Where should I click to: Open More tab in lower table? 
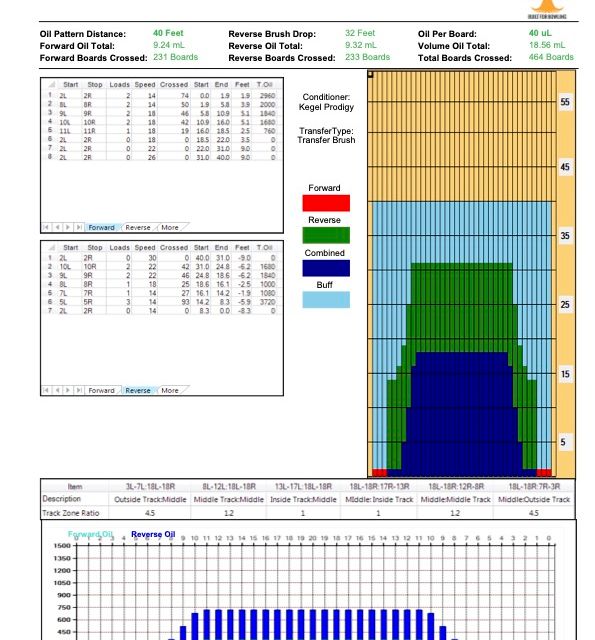(170, 390)
